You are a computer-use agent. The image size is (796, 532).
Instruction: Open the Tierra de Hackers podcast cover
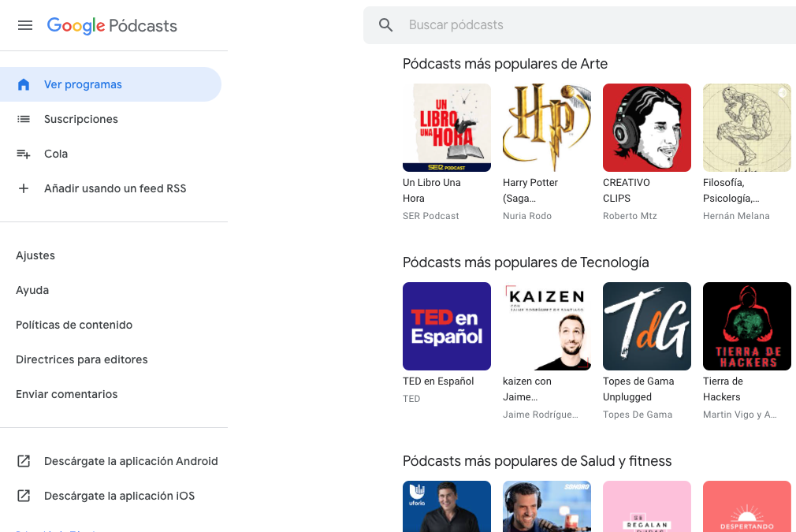747,326
